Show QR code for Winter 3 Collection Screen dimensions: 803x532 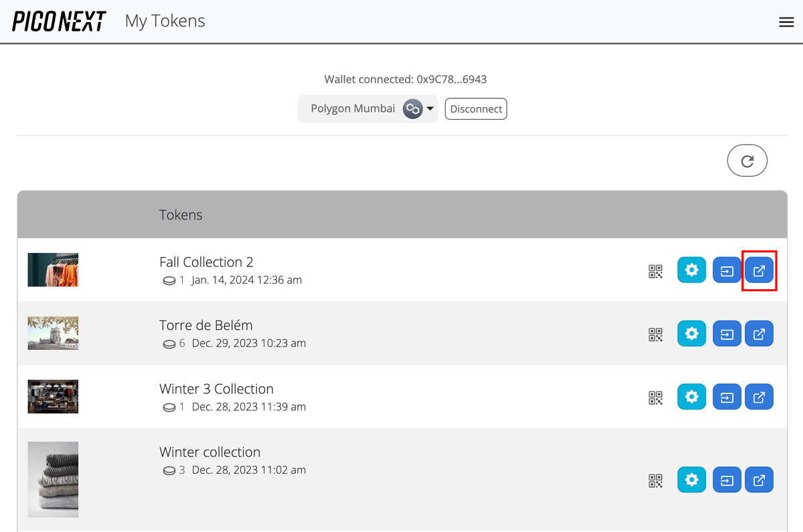[655, 396]
